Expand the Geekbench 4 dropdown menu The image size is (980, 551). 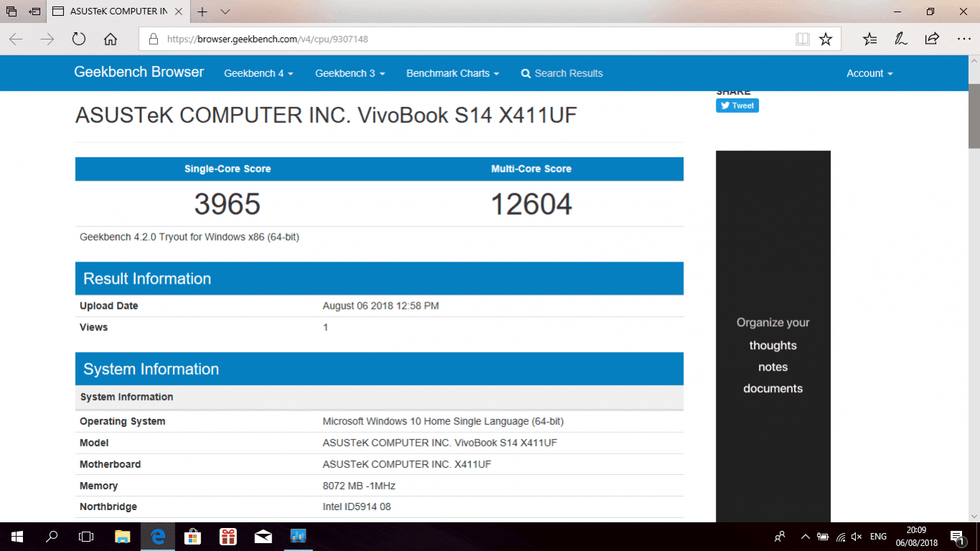[258, 73]
